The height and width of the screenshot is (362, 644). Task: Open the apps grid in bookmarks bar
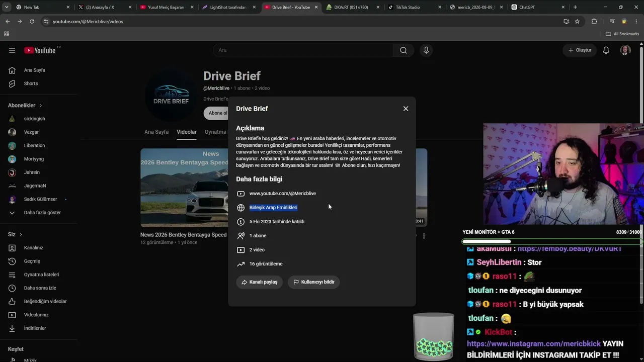click(x=7, y=34)
